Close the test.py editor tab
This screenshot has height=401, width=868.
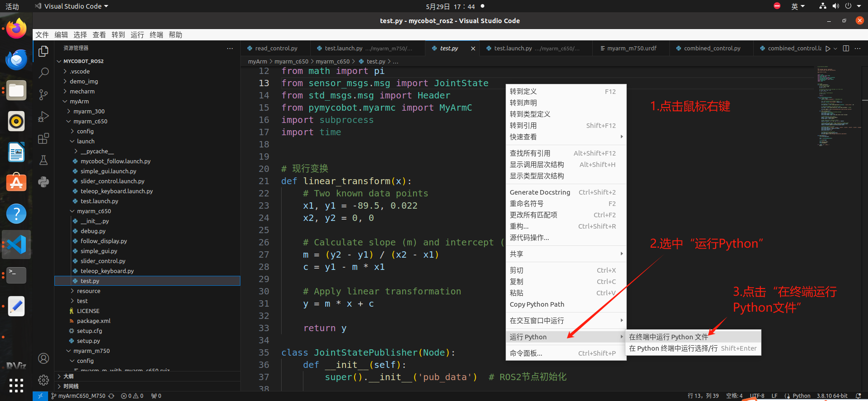[x=473, y=48]
